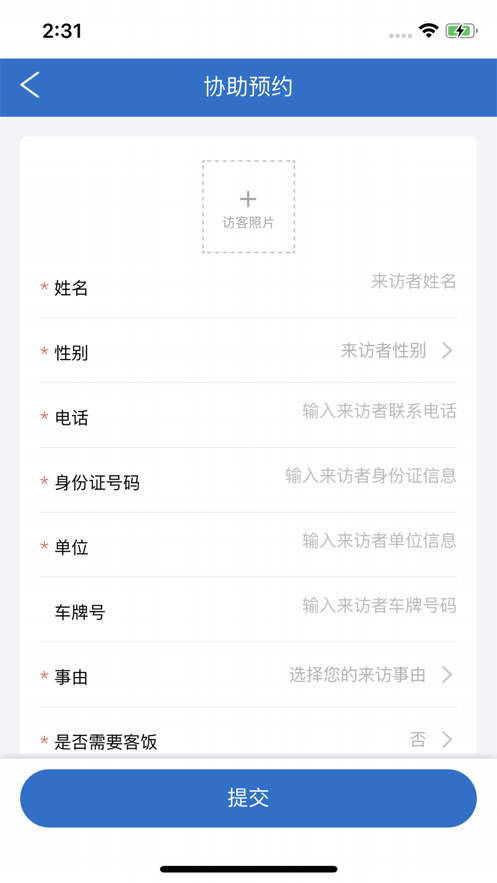Tap the 身份证号码 row label
Viewport: 497px width, 883px height.
tap(97, 483)
